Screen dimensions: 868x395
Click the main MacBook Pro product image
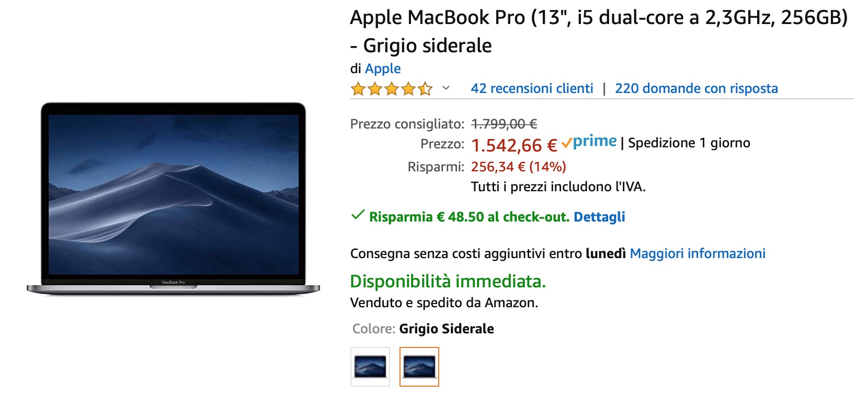(x=173, y=199)
